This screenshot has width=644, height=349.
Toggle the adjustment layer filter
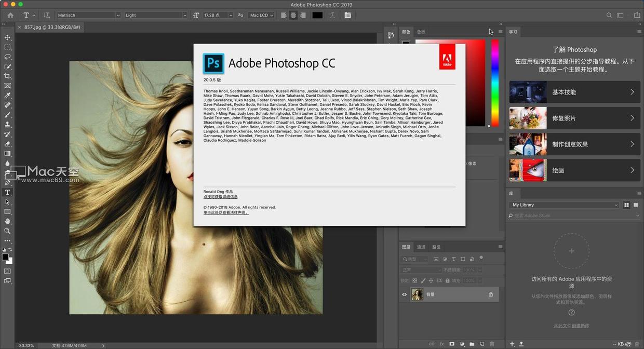[x=445, y=259]
